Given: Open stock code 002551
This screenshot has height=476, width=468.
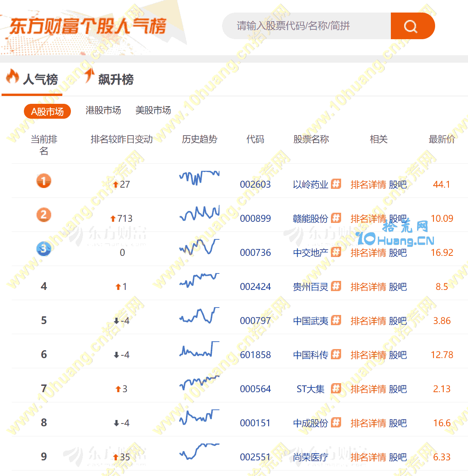Looking at the screenshot, I should coord(255,457).
